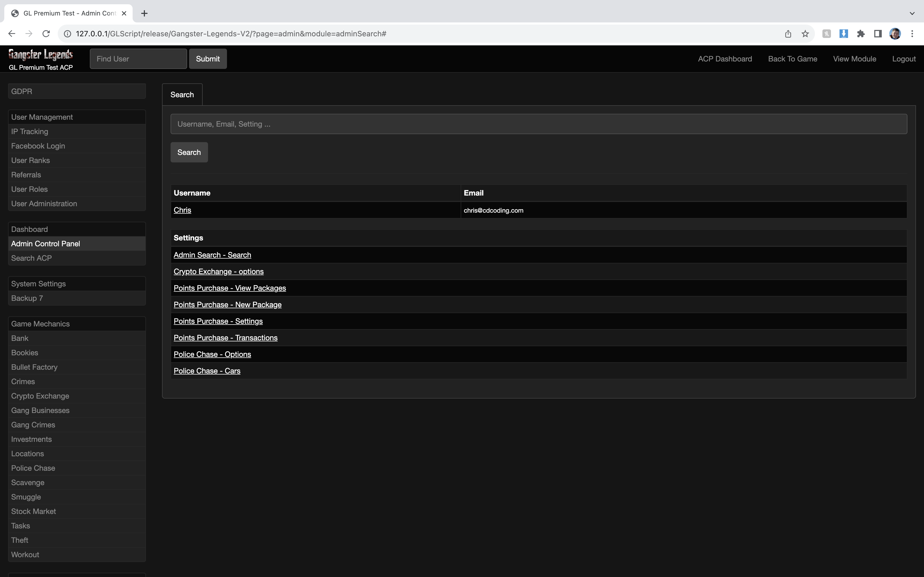Click the browser reload icon
The width and height of the screenshot is (924, 577).
[x=46, y=34]
